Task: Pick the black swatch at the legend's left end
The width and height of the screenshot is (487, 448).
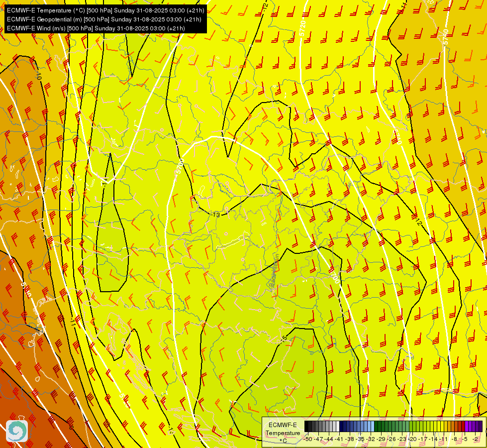Action: coord(306,426)
